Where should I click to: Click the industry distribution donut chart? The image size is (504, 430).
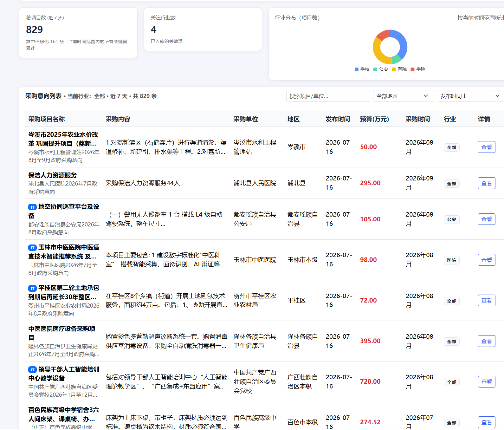(390, 47)
